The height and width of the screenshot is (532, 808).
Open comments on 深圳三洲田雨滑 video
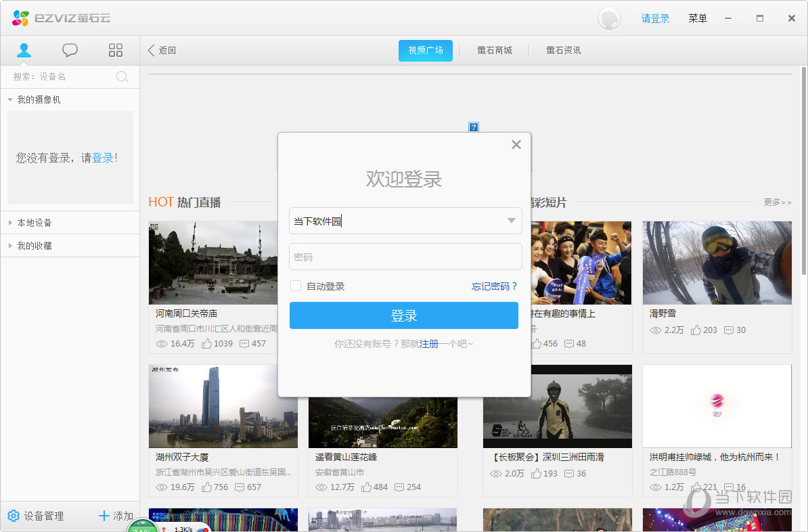(569, 474)
